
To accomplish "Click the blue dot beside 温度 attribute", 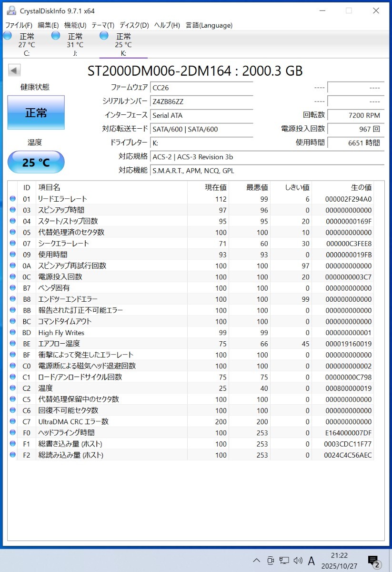I will 13,388.
